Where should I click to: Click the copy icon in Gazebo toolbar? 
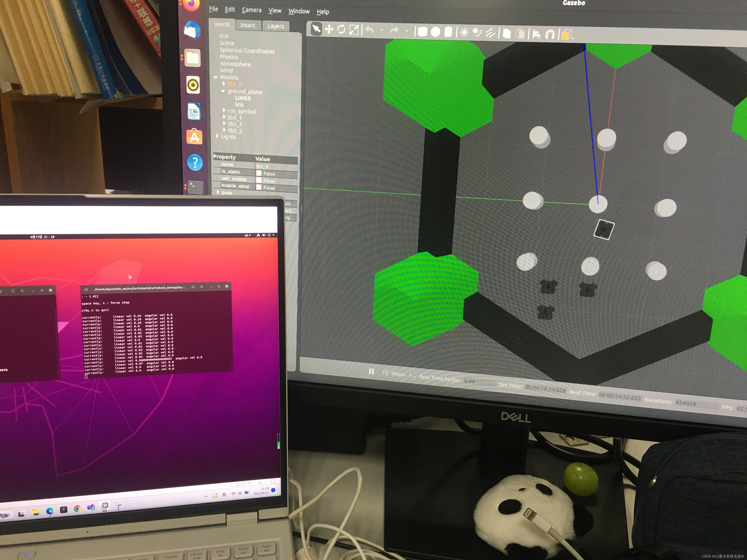coord(507,33)
